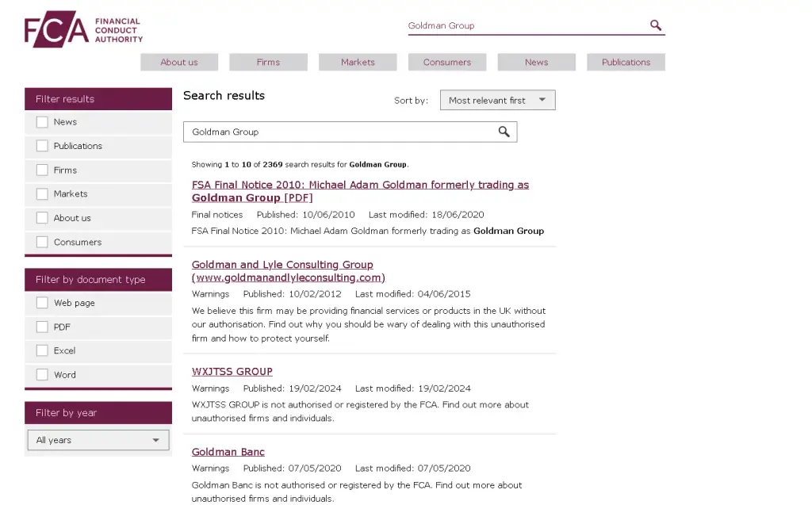The image size is (812, 505).
Task: Open the Consumers navigation menu
Action: click(447, 62)
